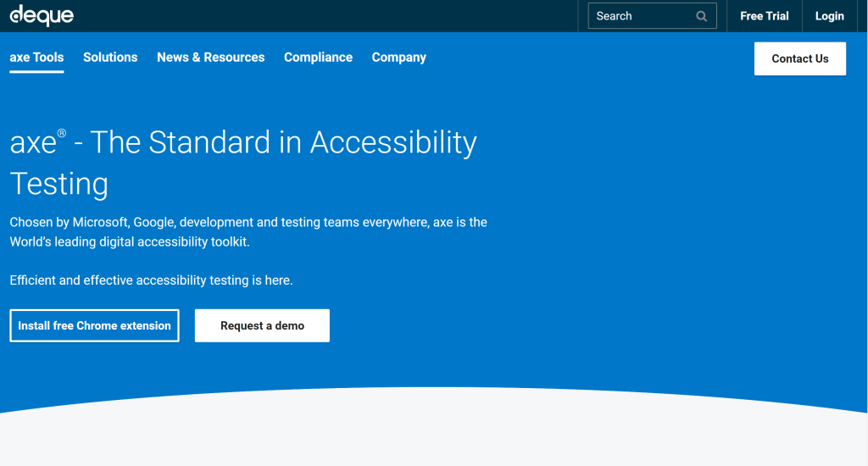Click the magnifying glass search icon

click(x=701, y=16)
